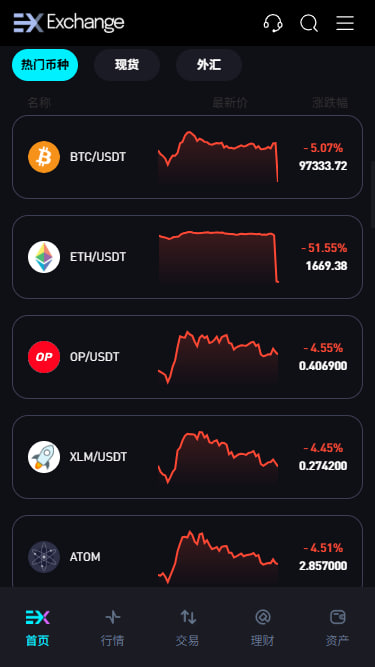Switch to the 现货 tab
Image resolution: width=375 pixels, height=667 pixels.
pos(127,65)
